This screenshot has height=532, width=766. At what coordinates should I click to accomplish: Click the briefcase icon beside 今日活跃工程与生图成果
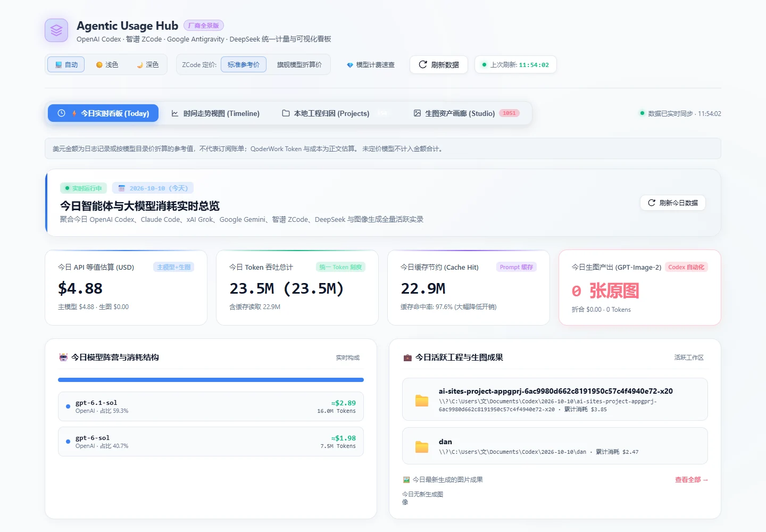[407, 358]
